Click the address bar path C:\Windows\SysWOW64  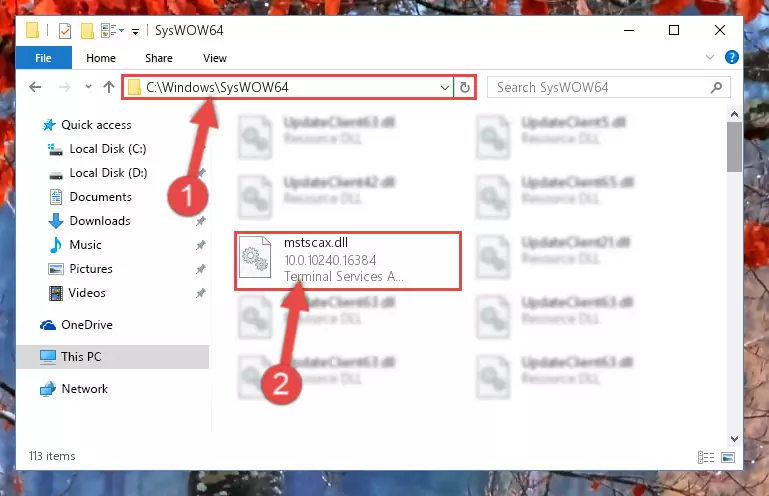tap(217, 87)
